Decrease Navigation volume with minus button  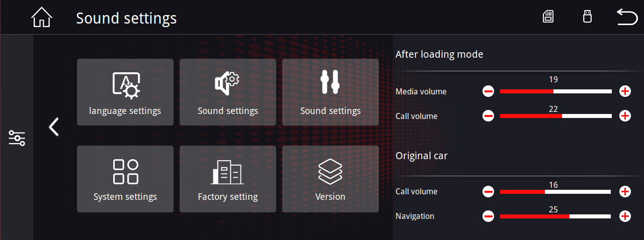click(x=488, y=216)
